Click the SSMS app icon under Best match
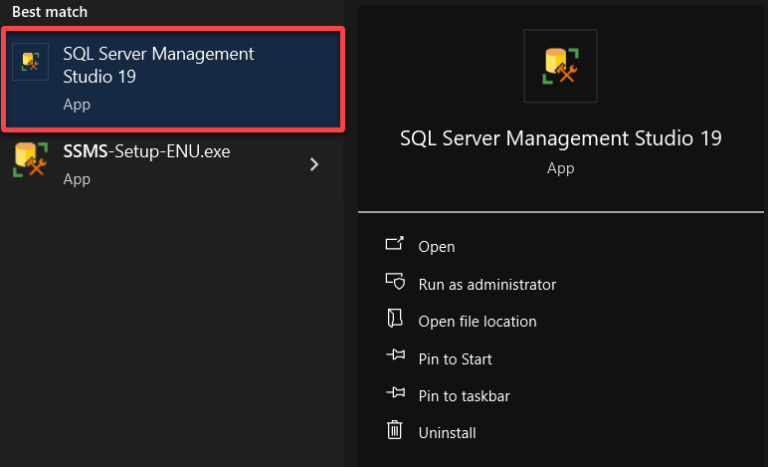 click(x=31, y=63)
